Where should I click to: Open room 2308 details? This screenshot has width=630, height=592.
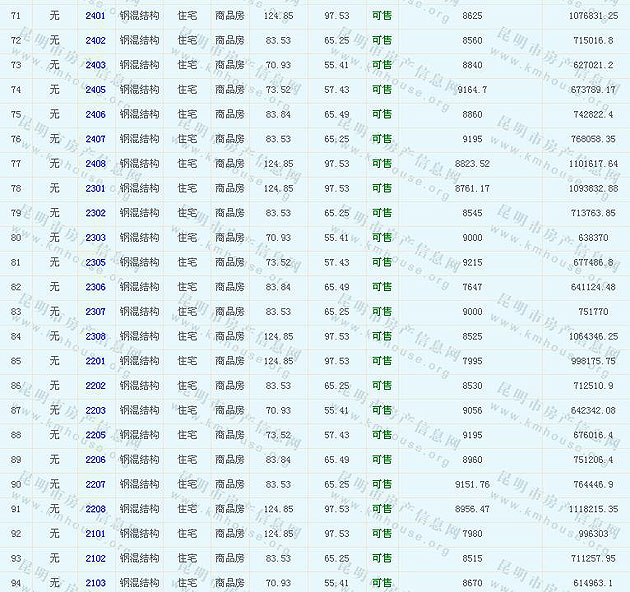(96, 336)
